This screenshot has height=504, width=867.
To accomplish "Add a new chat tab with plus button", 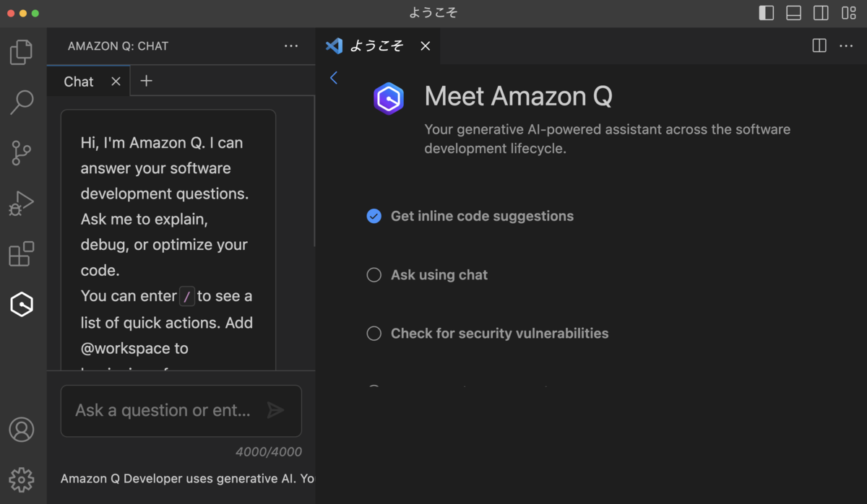I will (146, 81).
